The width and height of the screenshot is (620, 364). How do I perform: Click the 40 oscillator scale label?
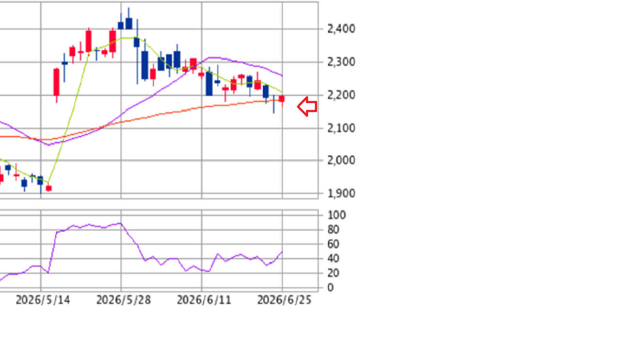[x=334, y=258]
